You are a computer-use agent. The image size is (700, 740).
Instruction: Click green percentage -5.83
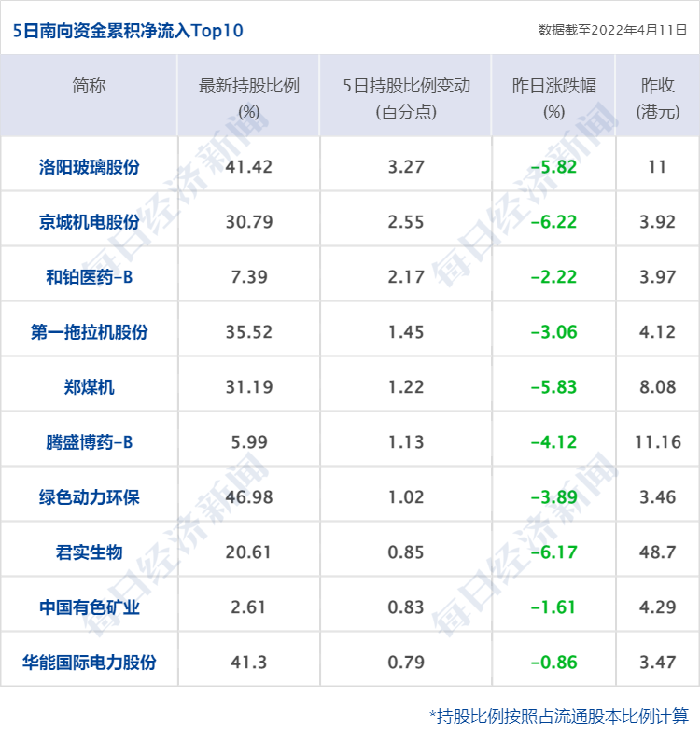pyautogui.click(x=553, y=387)
